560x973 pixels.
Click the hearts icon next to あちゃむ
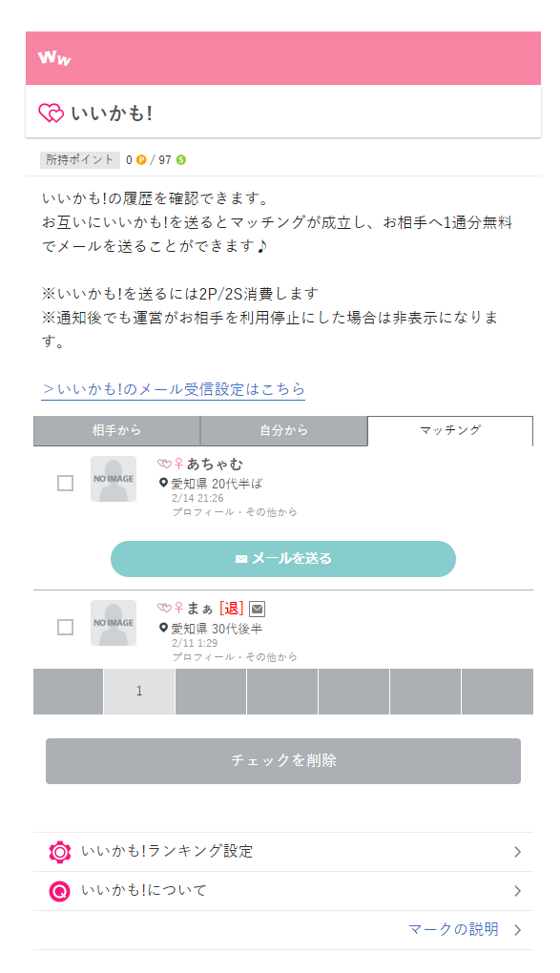[164, 464]
